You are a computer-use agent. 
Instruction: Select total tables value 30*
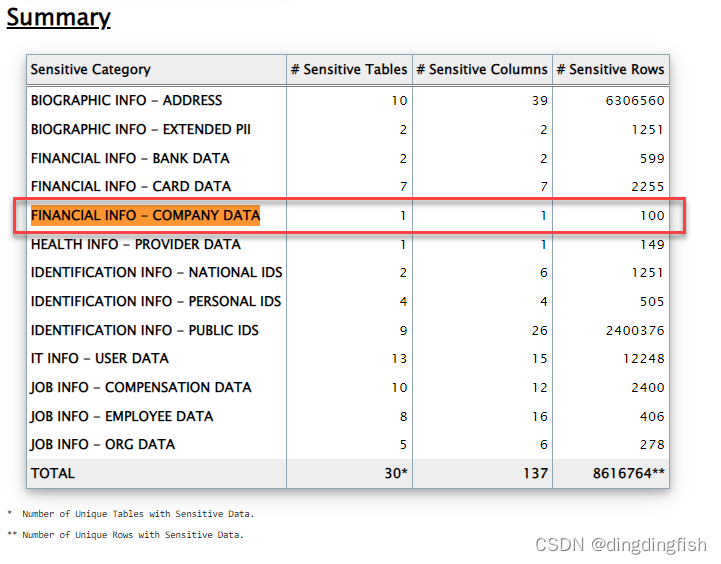(396, 473)
